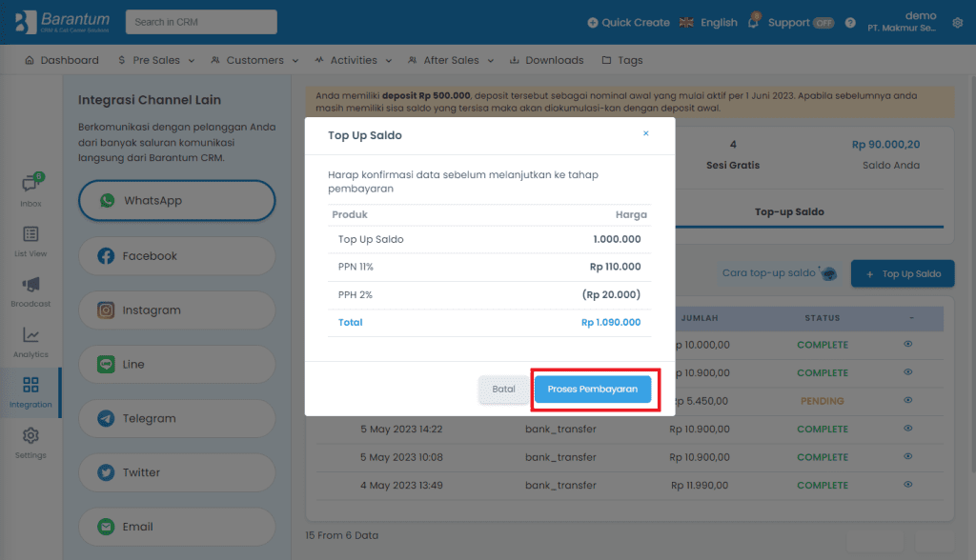Click the help question mark icon
Image resolution: width=976 pixels, height=560 pixels.
(x=849, y=22)
